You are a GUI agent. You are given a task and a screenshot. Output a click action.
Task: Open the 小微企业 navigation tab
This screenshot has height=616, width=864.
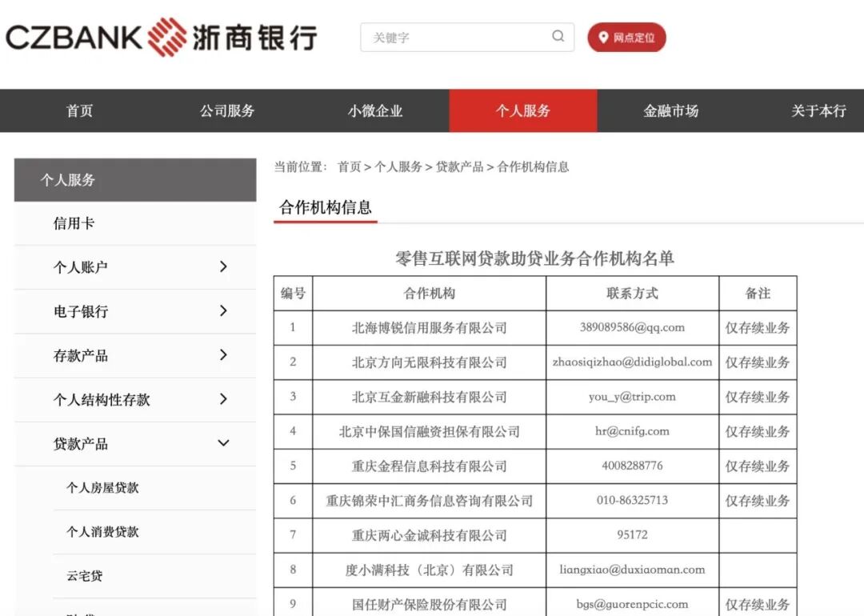coord(374,110)
